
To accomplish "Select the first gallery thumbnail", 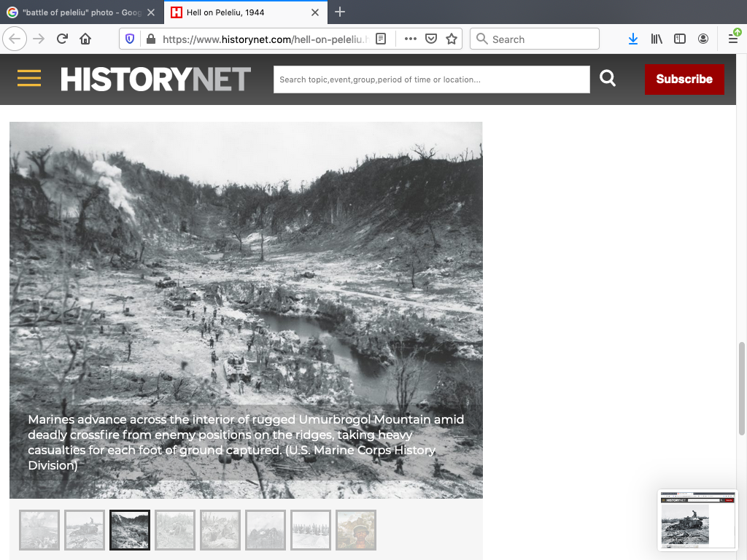I will point(39,530).
